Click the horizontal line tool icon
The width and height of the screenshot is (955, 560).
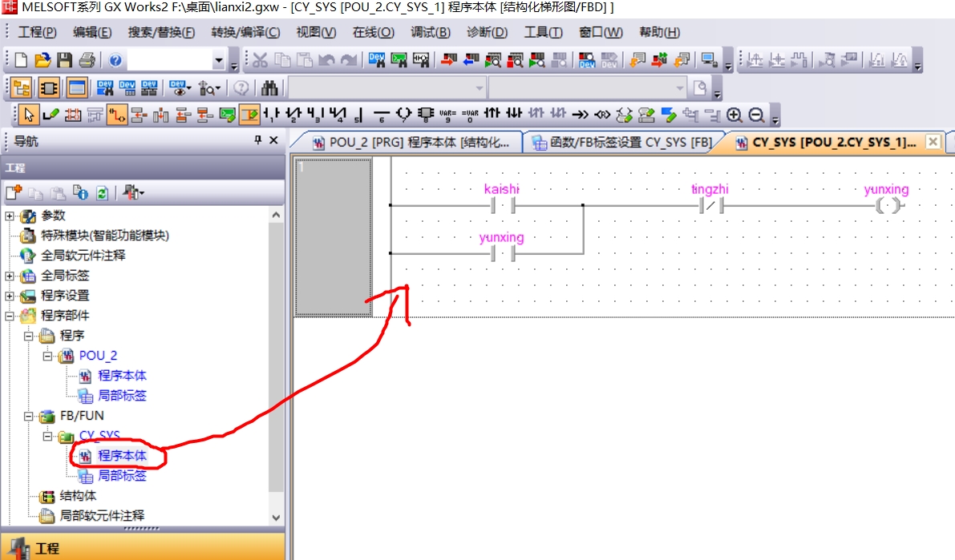[x=382, y=115]
